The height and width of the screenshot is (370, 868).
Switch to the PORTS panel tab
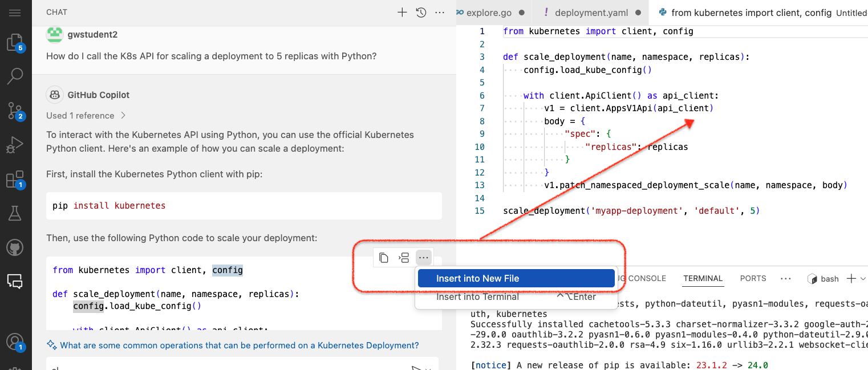753,278
